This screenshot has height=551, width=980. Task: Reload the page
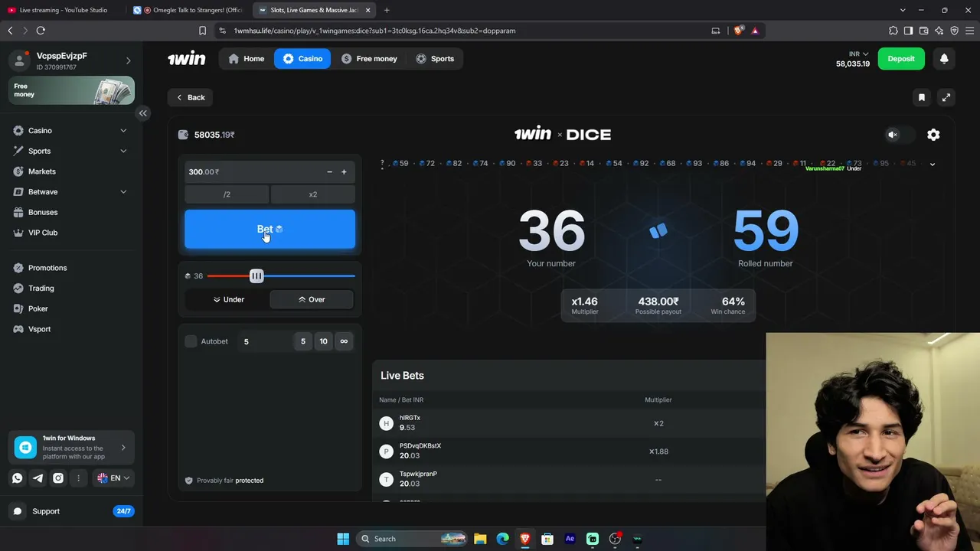41,31
